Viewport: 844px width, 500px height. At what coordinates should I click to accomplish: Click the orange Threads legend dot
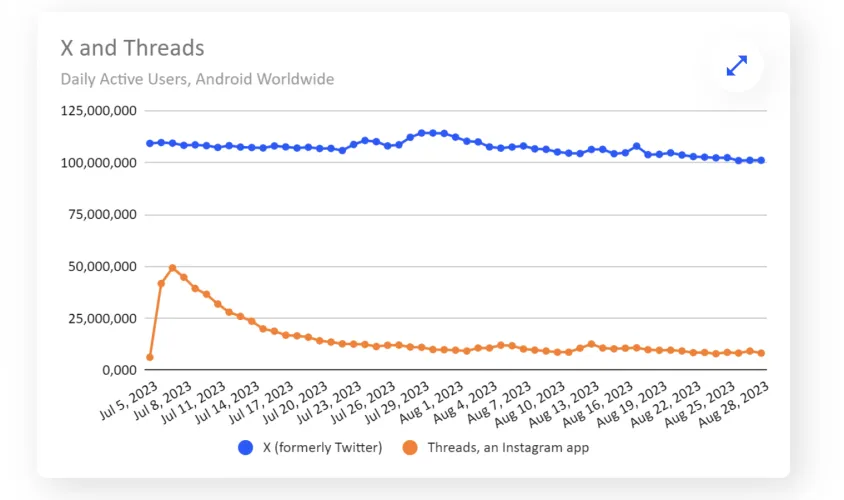click(x=410, y=448)
